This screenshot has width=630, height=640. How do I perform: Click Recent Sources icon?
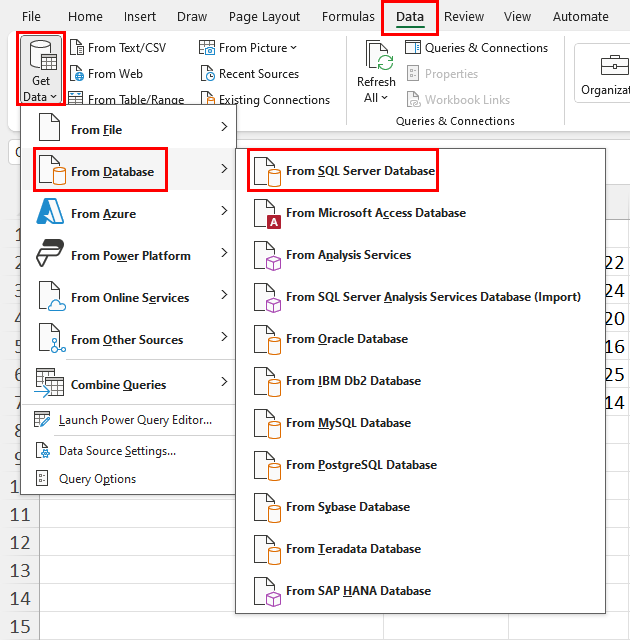tap(208, 74)
